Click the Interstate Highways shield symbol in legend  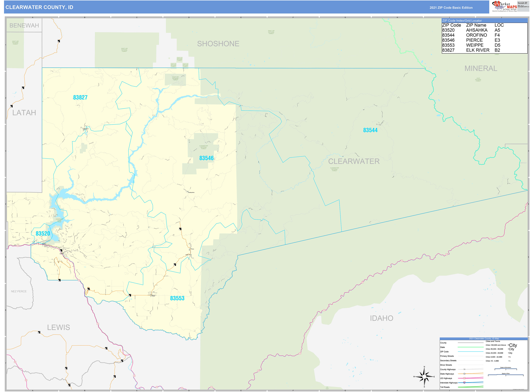[x=464, y=383]
